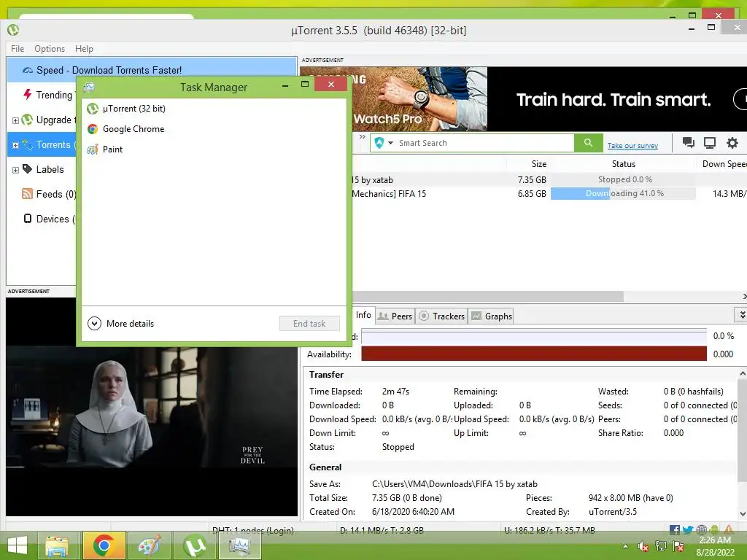Open File Explorer from the taskbar
747x560 pixels.
click(57, 545)
